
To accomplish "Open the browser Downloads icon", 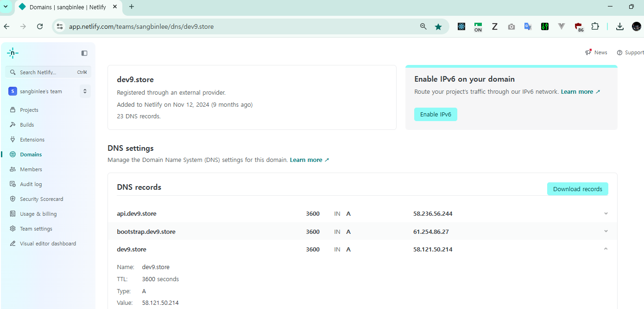I will (619, 27).
